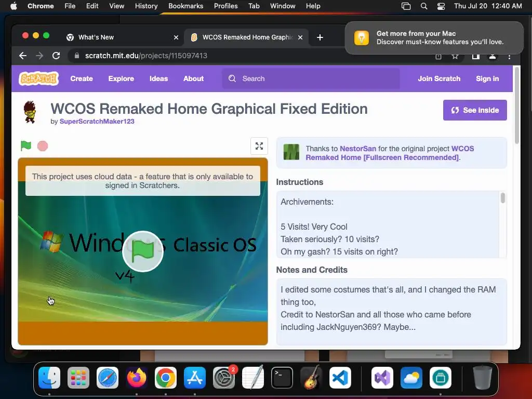Click text '5 Visits! Very Cool'
532x399 pixels.
[x=314, y=227]
